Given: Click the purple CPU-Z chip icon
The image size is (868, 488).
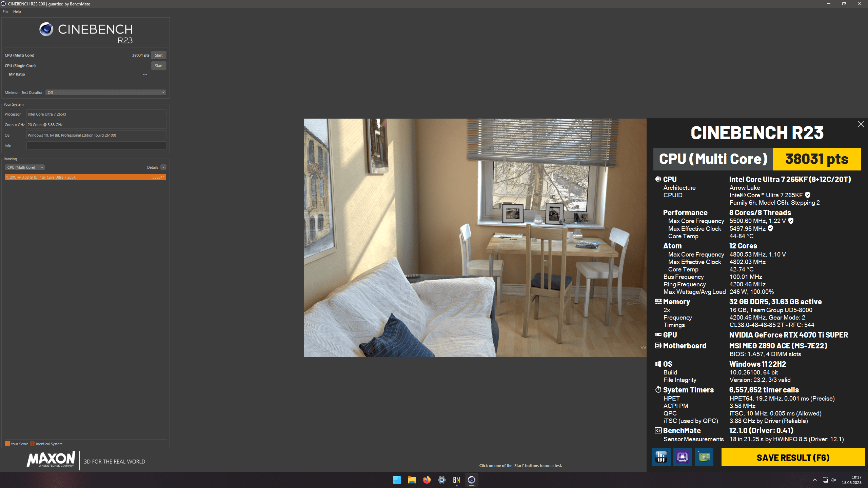Looking at the screenshot, I should [682, 457].
